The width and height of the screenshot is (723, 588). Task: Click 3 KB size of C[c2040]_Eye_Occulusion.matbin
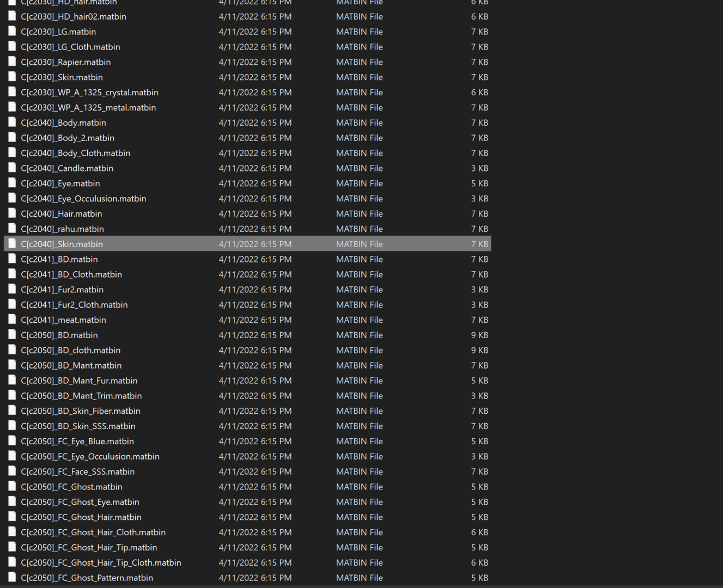tap(479, 199)
